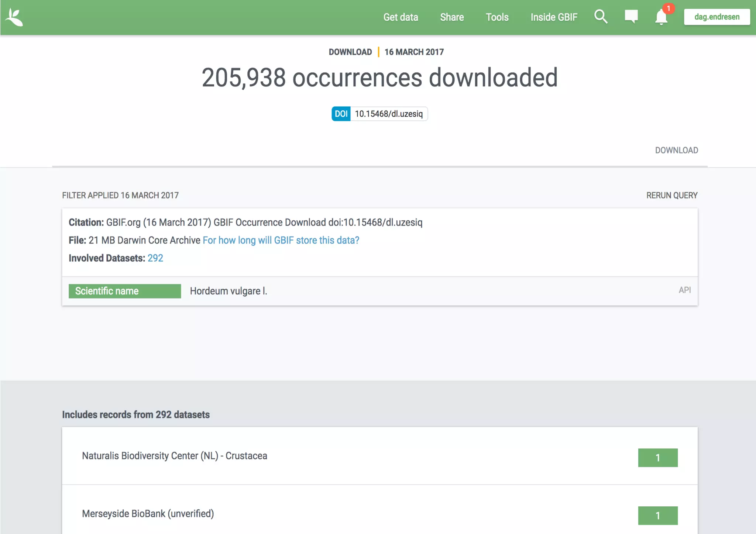756x534 pixels.
Task: Click the Scientific name filter label
Action: click(125, 291)
